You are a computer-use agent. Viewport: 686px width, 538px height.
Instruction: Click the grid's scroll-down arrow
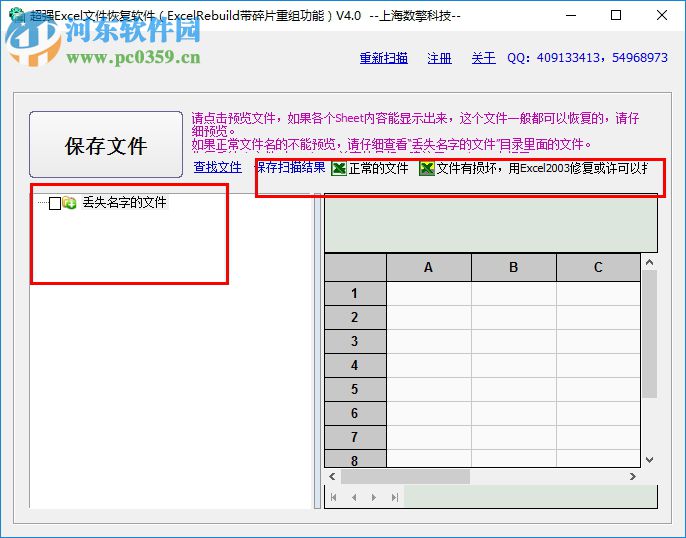650,460
